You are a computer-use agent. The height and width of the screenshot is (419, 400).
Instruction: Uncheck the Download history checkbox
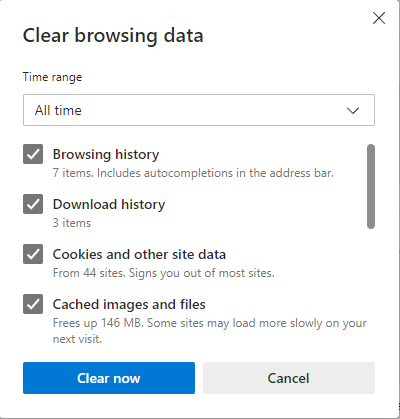[33, 204]
